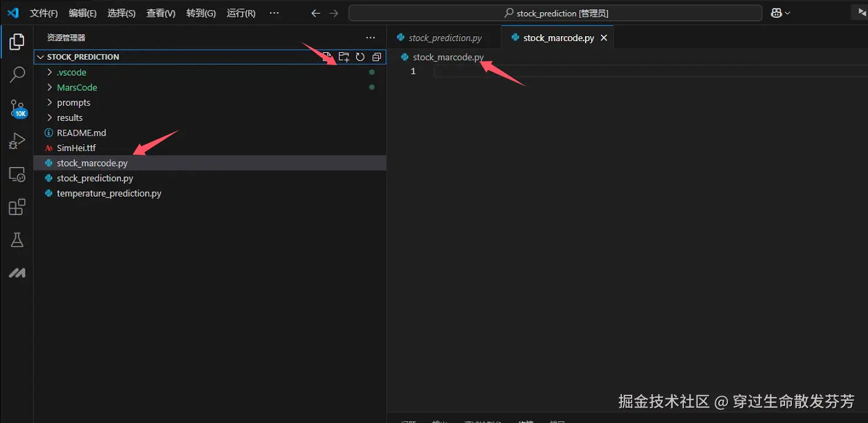The height and width of the screenshot is (423, 868).
Task: Go forward with the right arrow
Action: [334, 13]
